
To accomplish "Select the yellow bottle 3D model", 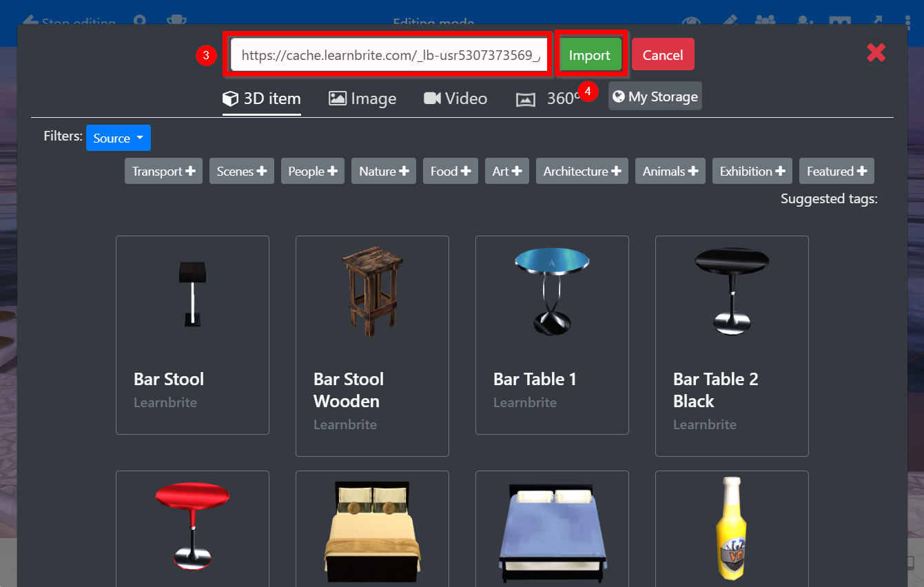I will click(731, 528).
